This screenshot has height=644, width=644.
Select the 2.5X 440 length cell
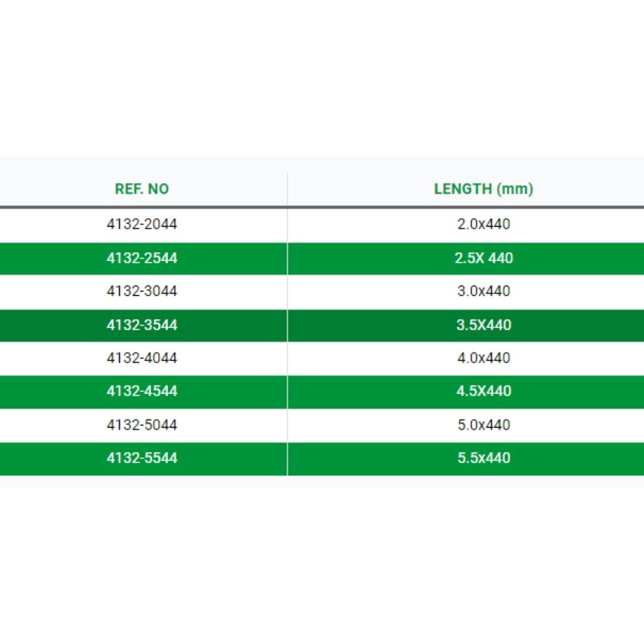tap(483, 258)
